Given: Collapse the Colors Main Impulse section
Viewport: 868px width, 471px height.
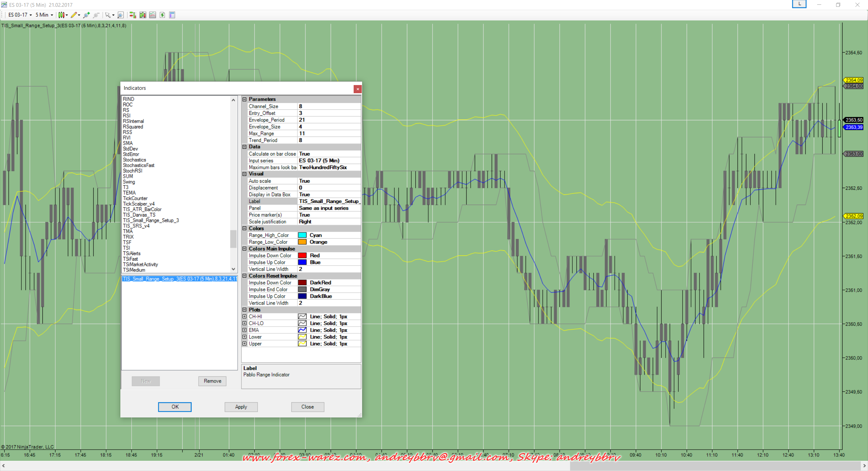Looking at the screenshot, I should pos(244,249).
